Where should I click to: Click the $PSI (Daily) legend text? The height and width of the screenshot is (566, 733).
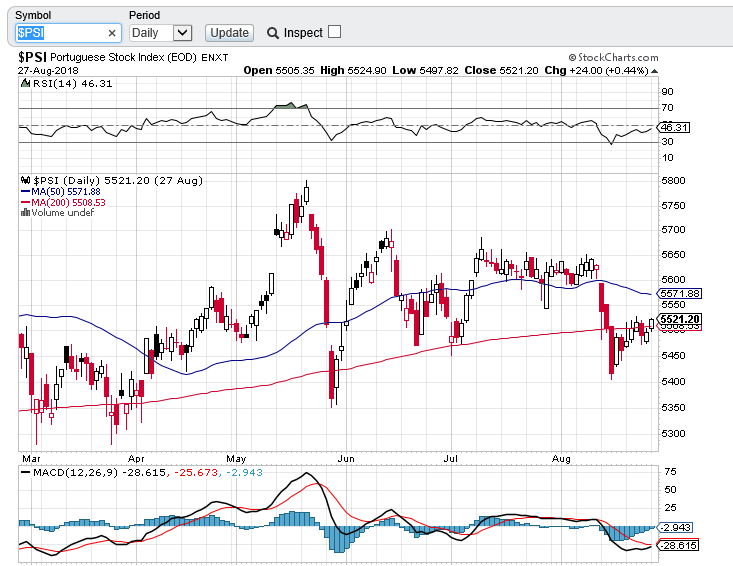click(118, 180)
